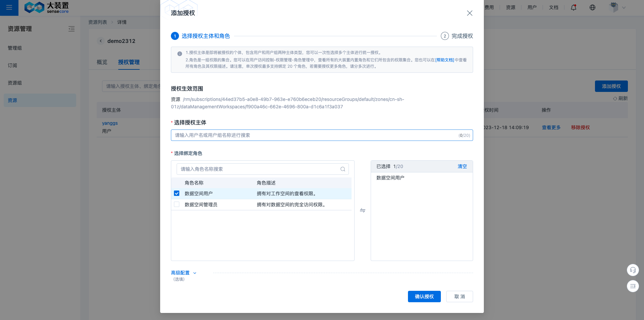Clear selected roles with 清空

462,166
